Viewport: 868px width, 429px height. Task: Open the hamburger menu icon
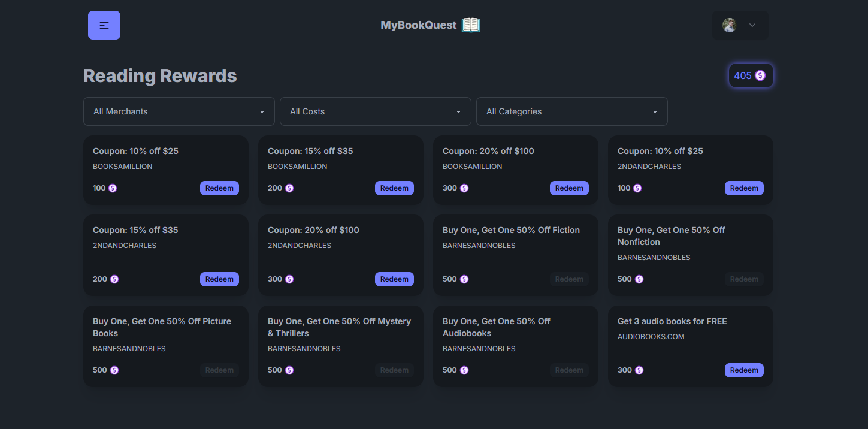104,25
